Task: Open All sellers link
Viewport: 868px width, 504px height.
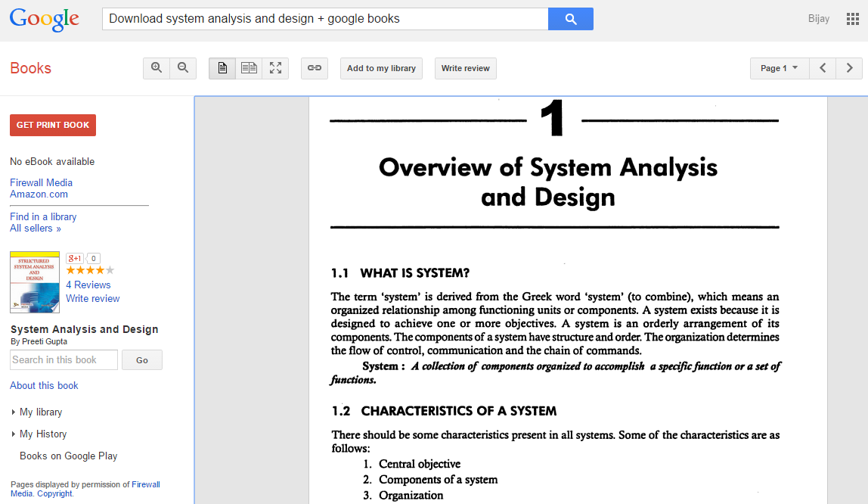Action: click(x=36, y=229)
